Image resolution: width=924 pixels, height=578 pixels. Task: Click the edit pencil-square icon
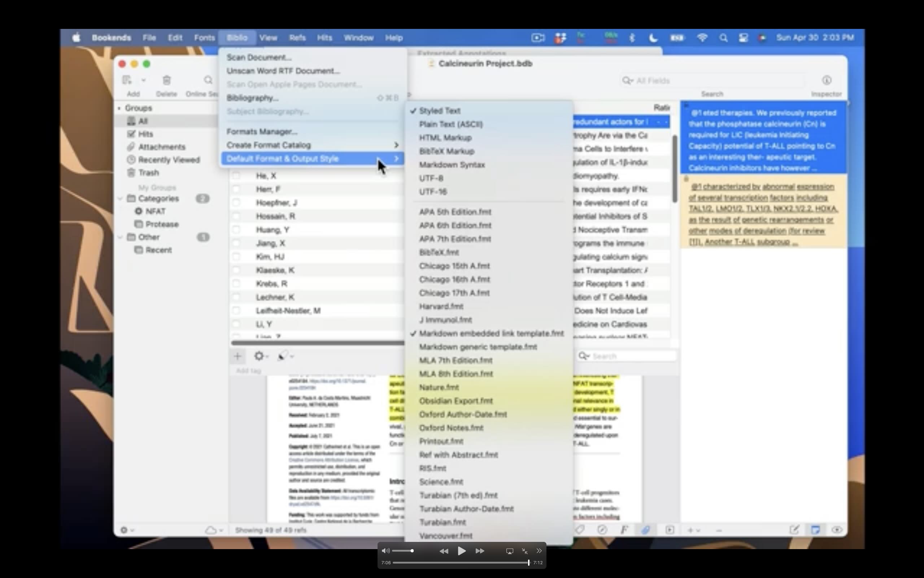pyautogui.click(x=794, y=530)
